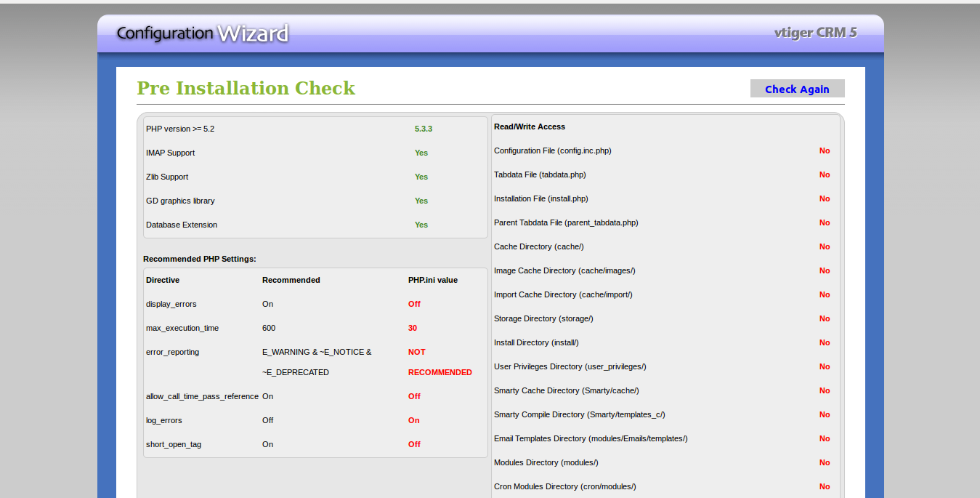
Task: Click the PHP.ini value 30
Action: point(413,328)
